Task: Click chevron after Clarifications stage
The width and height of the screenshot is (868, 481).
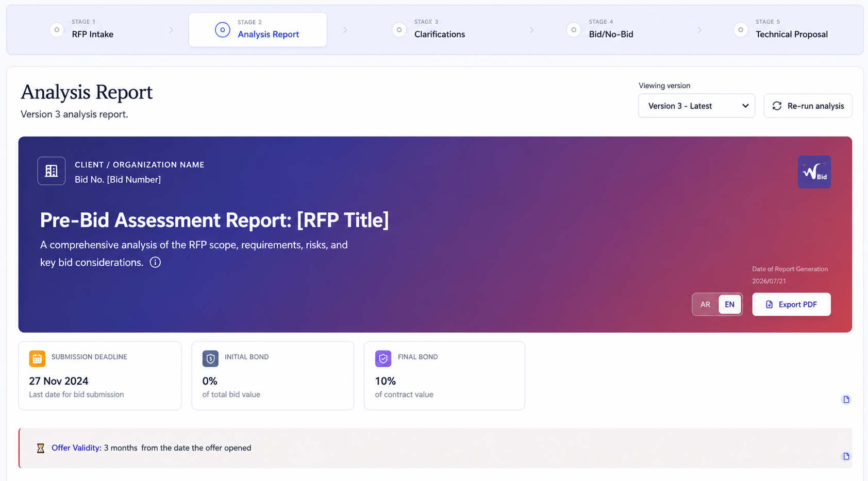Action: (531, 30)
